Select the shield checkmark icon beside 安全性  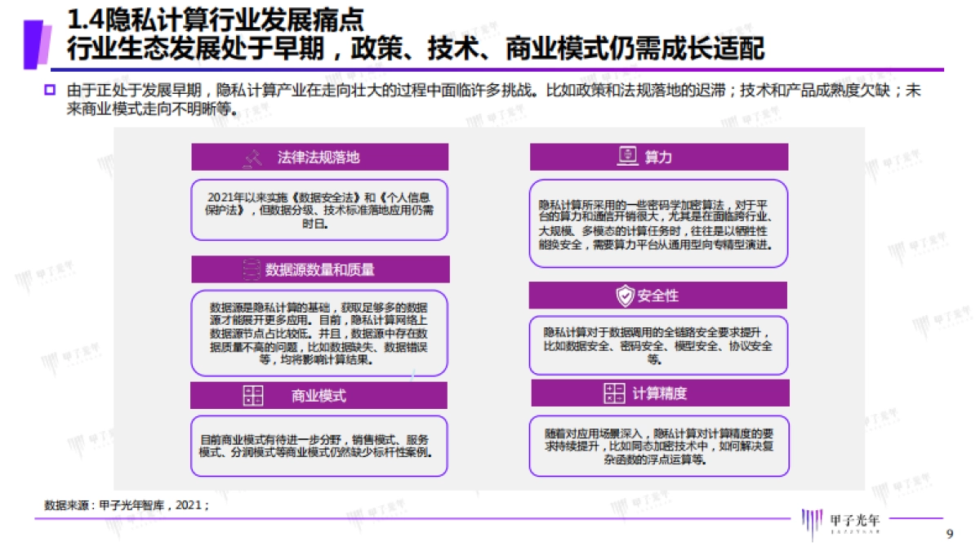pos(625,295)
